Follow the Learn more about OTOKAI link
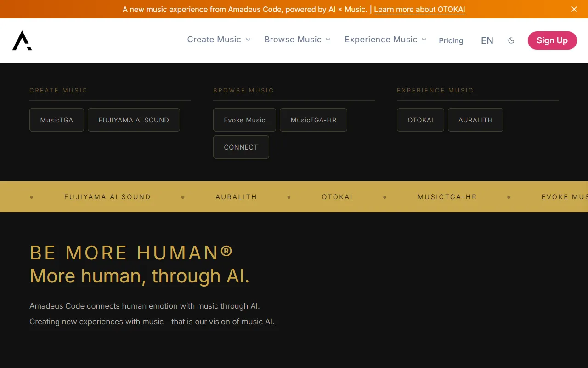588x368 pixels. pyautogui.click(x=419, y=9)
